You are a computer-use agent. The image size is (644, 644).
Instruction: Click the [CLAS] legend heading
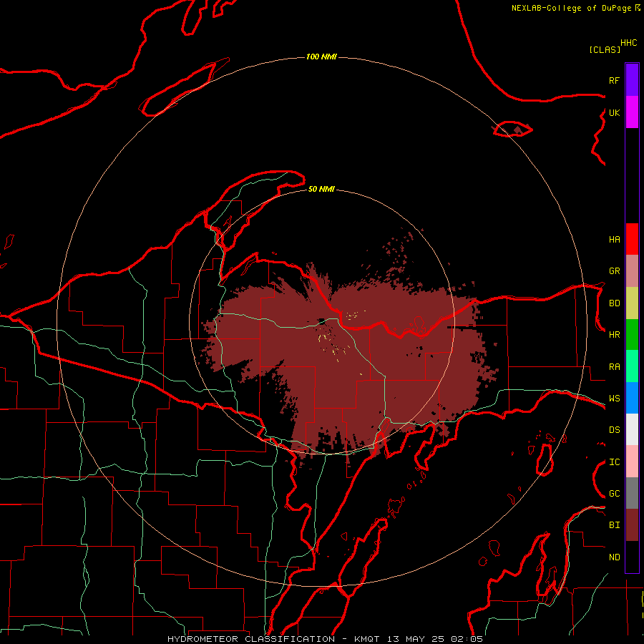[x=605, y=49]
